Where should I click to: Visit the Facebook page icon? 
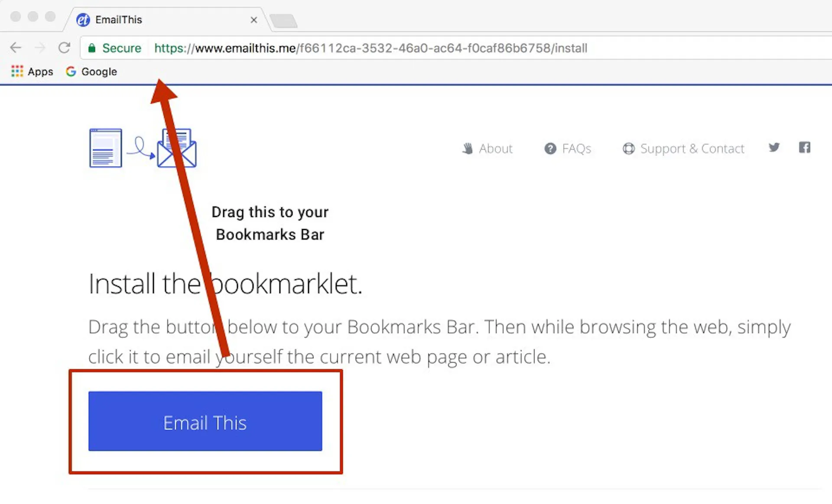click(805, 148)
